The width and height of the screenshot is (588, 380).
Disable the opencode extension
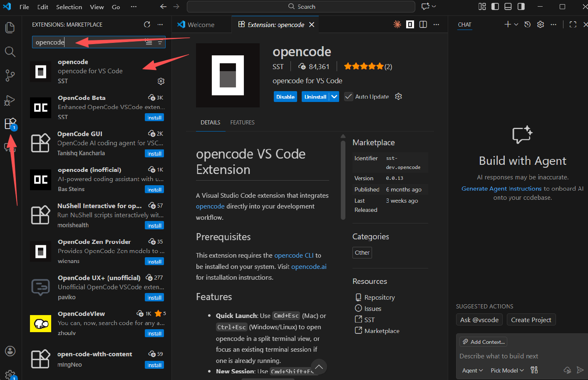pos(285,97)
